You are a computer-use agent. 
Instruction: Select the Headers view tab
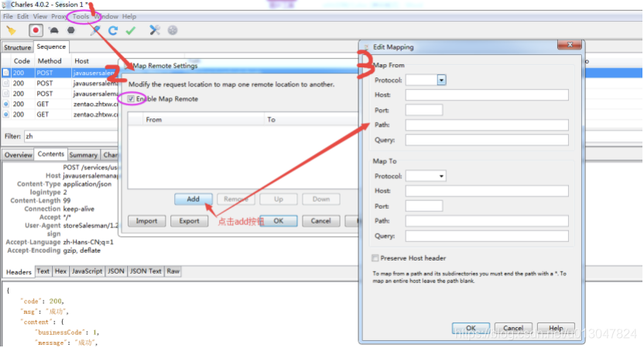coord(19,271)
